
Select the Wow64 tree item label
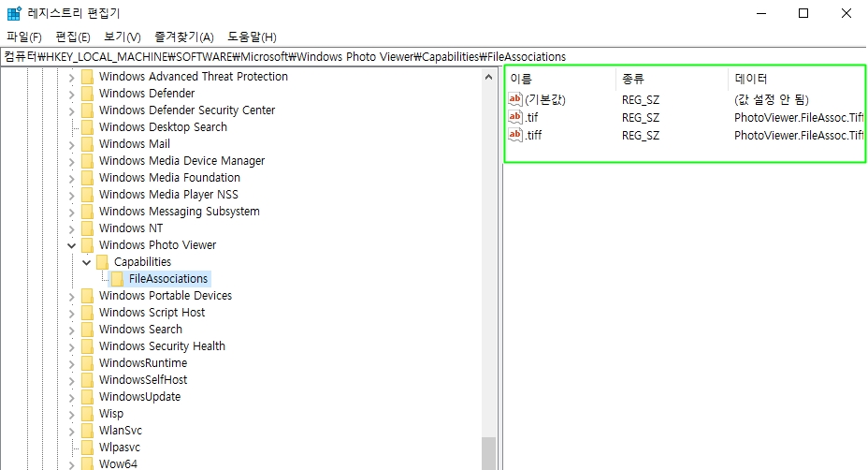pos(118,463)
